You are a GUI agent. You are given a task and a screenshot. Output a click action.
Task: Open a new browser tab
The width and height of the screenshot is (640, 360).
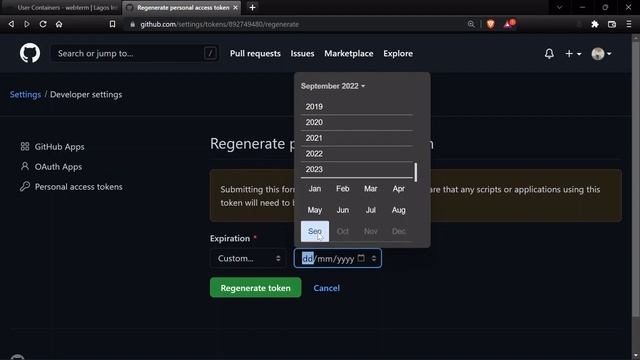pos(252,7)
